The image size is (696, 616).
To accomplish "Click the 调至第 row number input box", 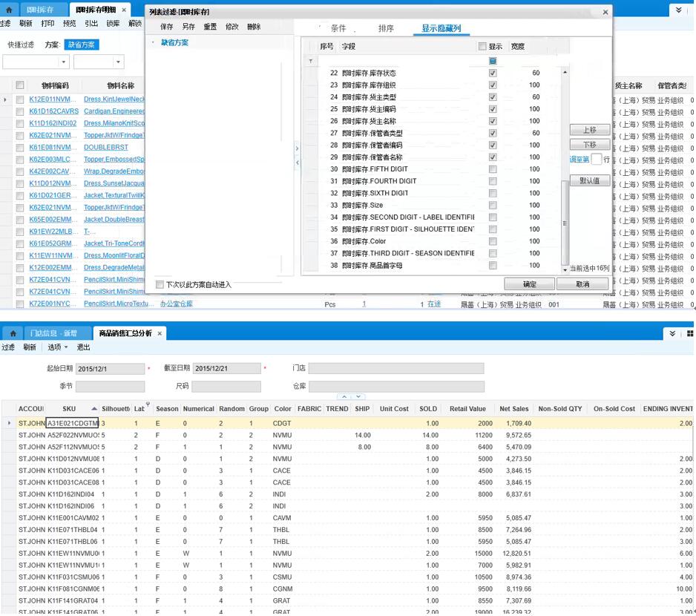I will click(596, 159).
